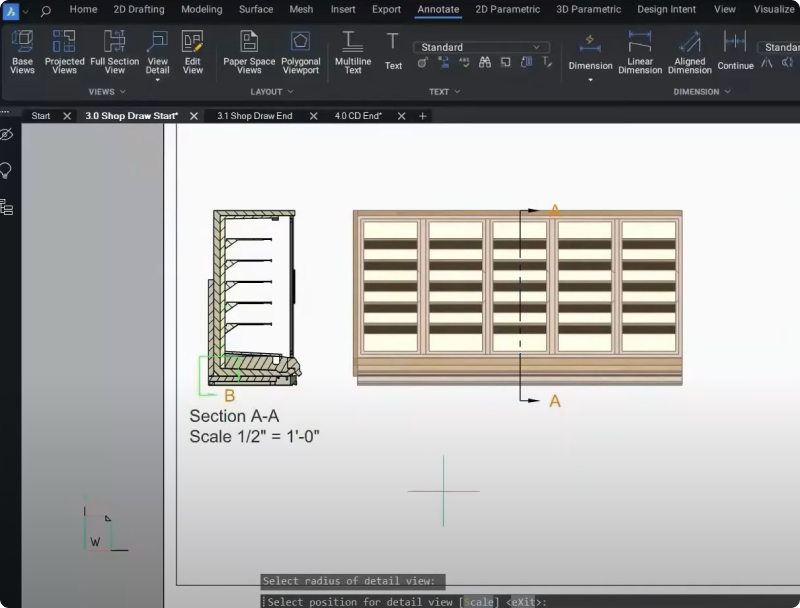This screenshot has width=800, height=608.
Task: Switch to the Home ribbon tab
Action: pyautogui.click(x=83, y=9)
